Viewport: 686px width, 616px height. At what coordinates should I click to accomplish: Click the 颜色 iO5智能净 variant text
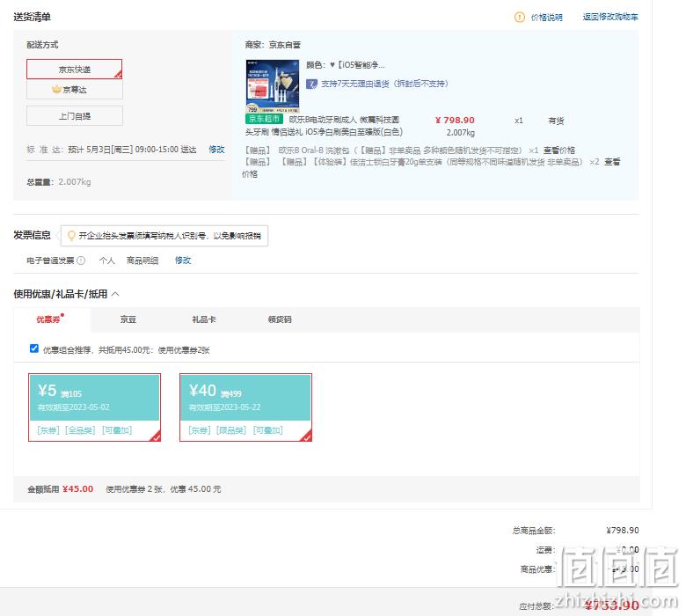(x=345, y=65)
